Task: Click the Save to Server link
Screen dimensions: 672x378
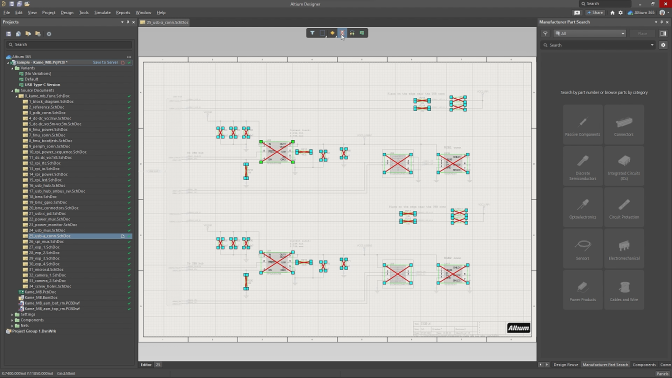Action: coord(105,63)
